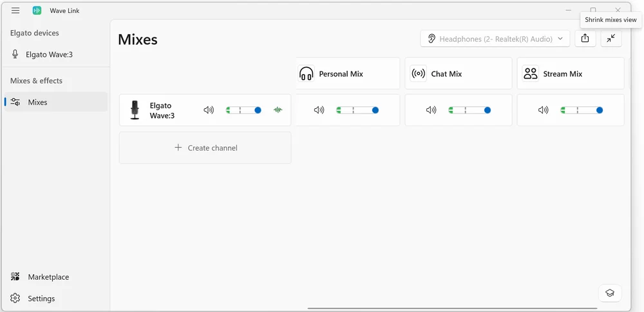The image size is (644, 312).
Task: Select the Stream Mix header
Action: click(571, 73)
